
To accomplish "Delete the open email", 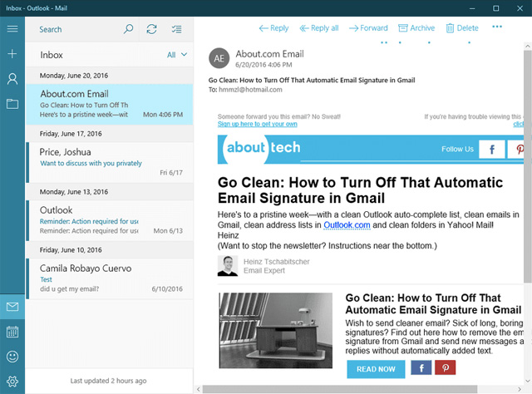I will [x=462, y=28].
